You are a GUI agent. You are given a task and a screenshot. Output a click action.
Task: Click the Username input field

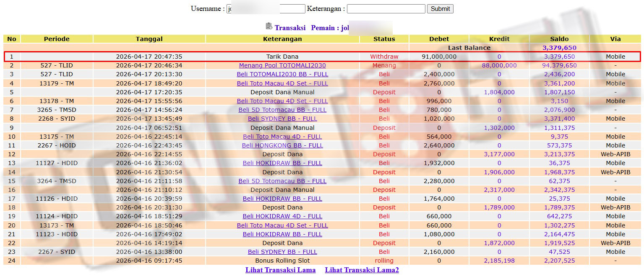pyautogui.click(x=266, y=9)
